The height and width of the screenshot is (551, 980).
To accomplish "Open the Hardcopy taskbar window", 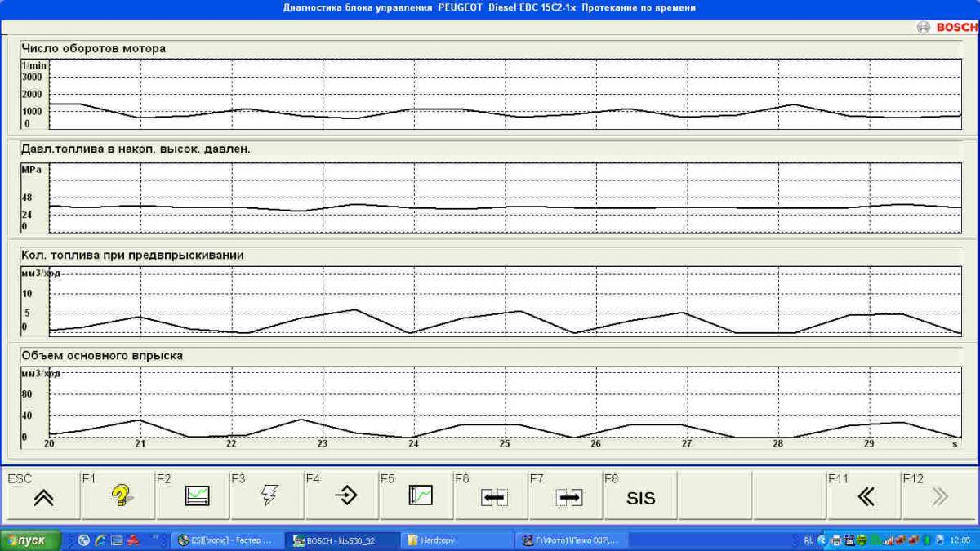I will (x=457, y=540).
